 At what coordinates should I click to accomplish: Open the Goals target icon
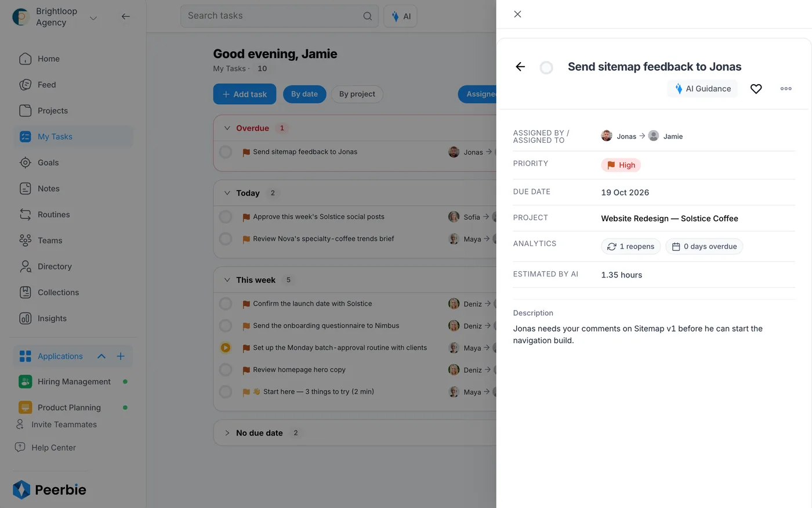point(25,163)
